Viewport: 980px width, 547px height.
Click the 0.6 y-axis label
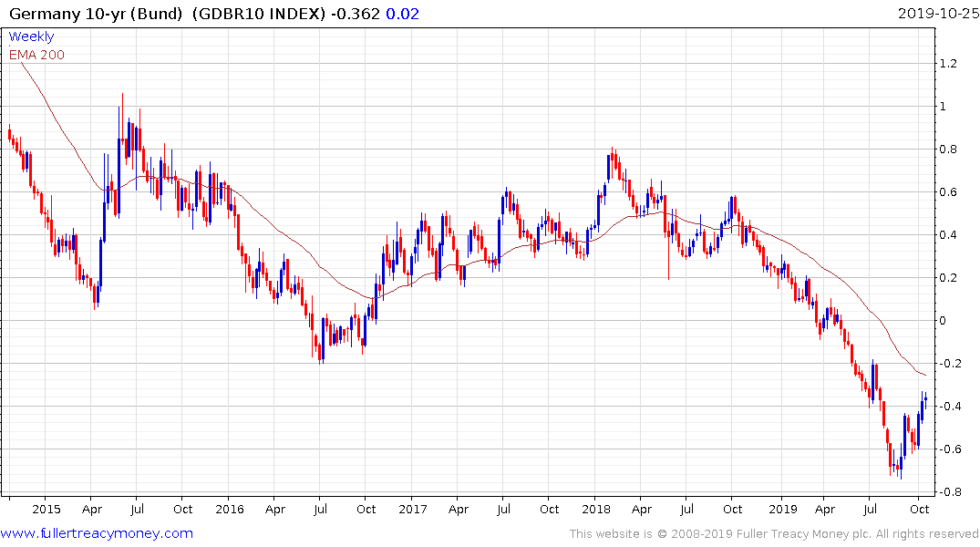948,192
